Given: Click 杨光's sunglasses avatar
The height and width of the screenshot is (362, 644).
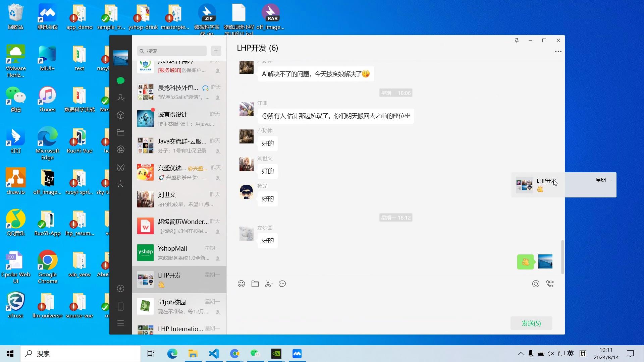Looking at the screenshot, I should point(246,192).
